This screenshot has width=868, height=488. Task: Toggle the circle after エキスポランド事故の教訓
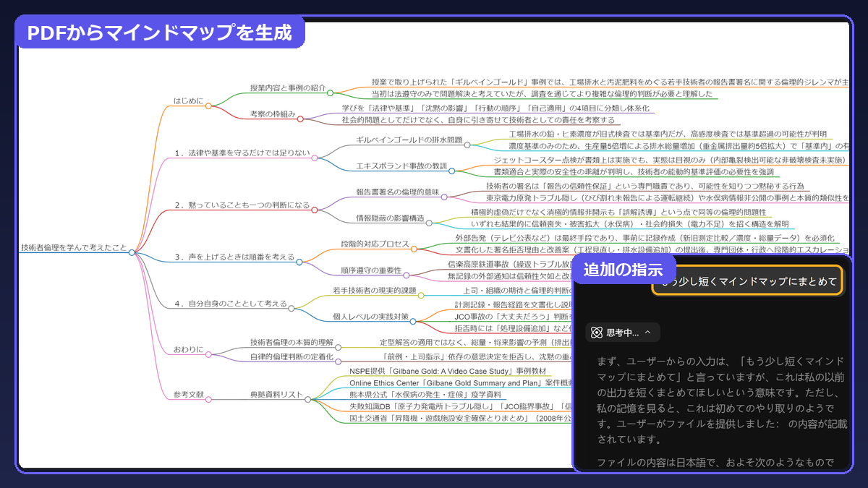pos(452,171)
